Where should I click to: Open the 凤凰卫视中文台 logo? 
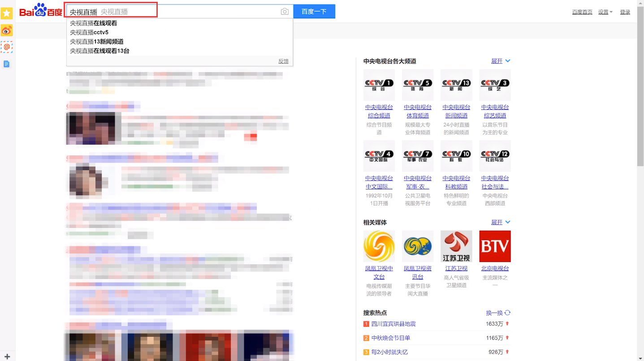pyautogui.click(x=379, y=246)
